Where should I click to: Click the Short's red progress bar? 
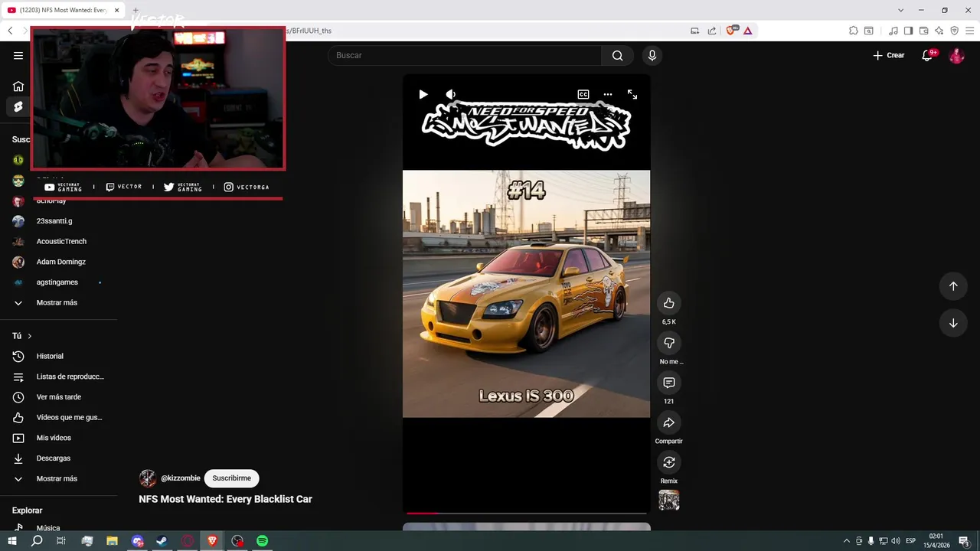click(527, 513)
